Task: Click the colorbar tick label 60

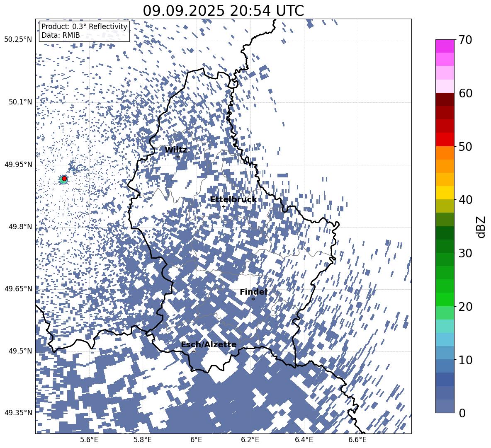Action: (465, 93)
